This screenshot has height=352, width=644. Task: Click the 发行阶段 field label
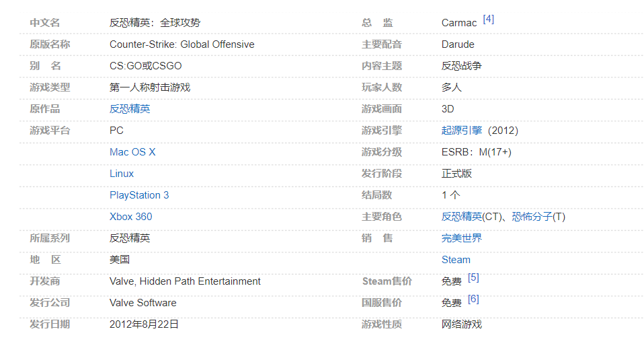(382, 174)
